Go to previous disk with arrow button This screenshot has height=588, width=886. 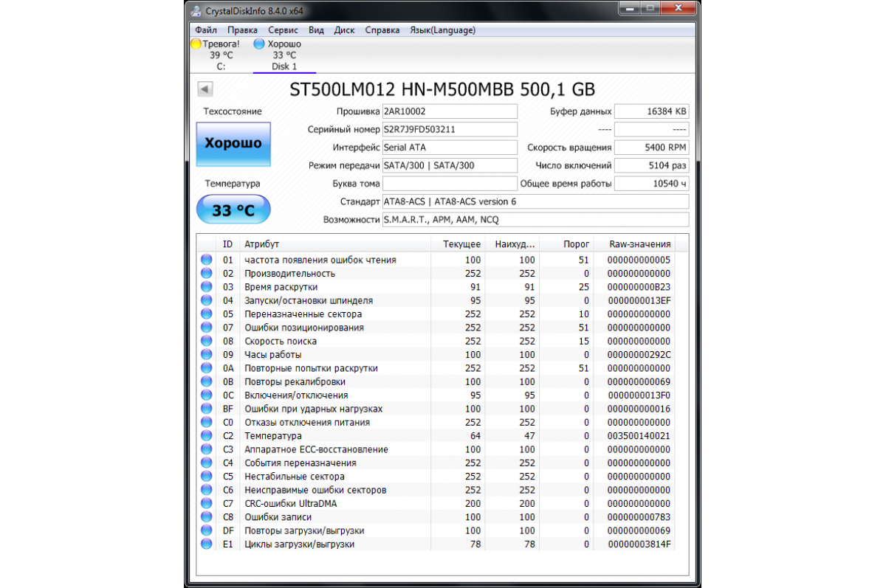click(205, 89)
